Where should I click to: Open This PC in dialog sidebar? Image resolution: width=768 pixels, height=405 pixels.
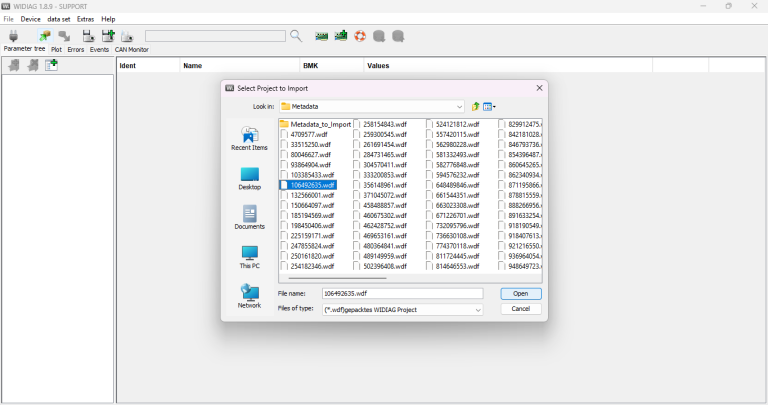(249, 257)
